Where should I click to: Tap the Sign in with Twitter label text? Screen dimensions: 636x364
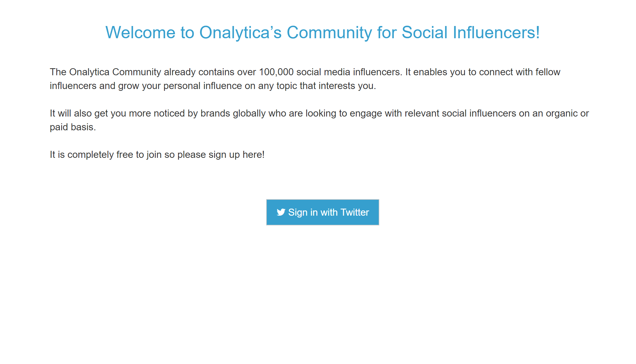[329, 212]
